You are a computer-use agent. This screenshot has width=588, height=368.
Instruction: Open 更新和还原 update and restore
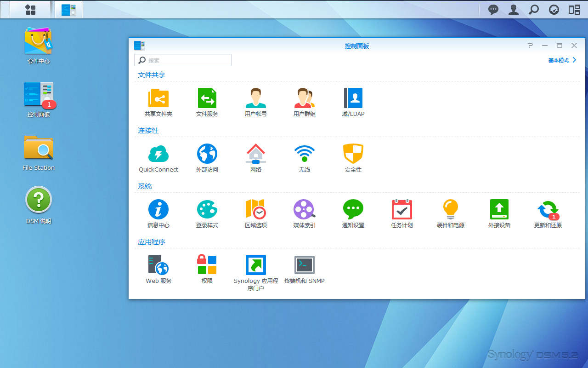548,209
